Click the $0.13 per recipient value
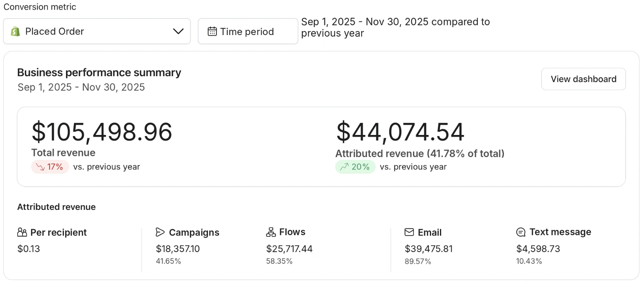This screenshot has height=284, width=644. pyautogui.click(x=29, y=249)
